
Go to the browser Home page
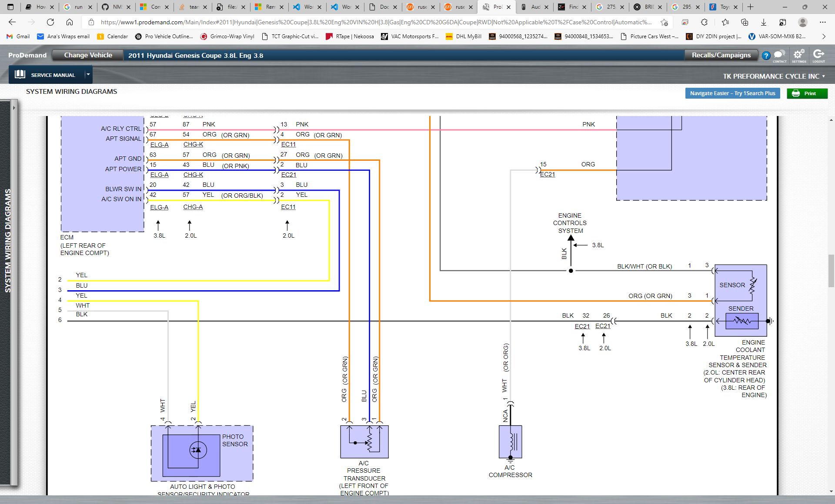coord(70,22)
